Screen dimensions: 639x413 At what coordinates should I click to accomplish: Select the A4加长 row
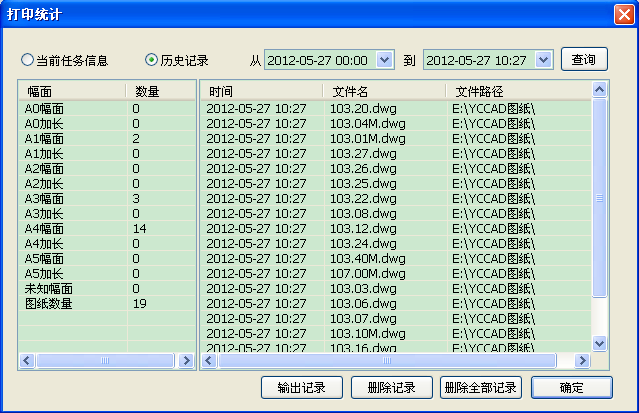(x=107, y=243)
